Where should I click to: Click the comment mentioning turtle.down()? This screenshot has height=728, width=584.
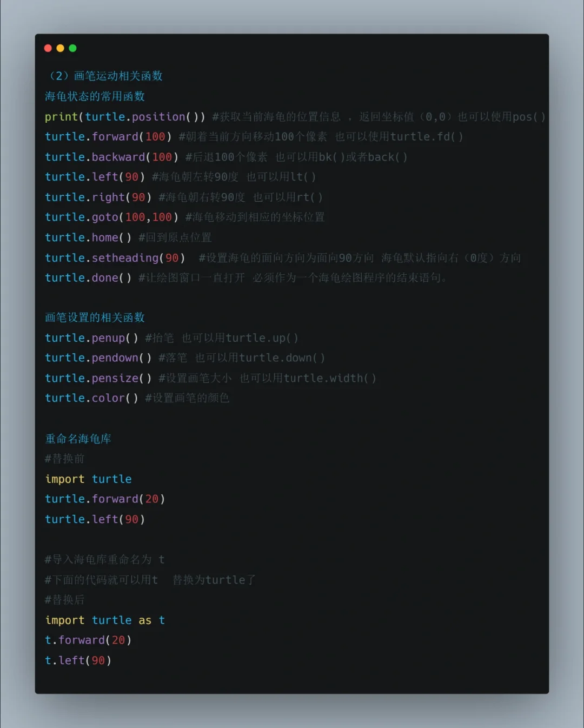tap(242, 358)
